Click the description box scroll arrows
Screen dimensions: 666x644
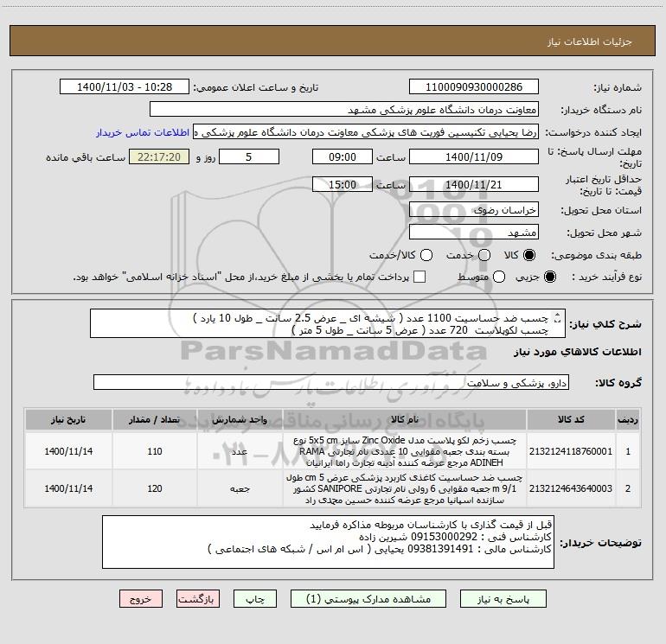click(x=558, y=317)
